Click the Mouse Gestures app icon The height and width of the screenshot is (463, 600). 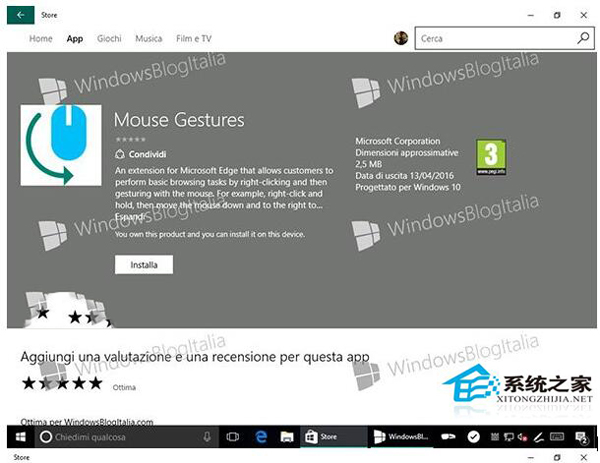tap(61, 145)
